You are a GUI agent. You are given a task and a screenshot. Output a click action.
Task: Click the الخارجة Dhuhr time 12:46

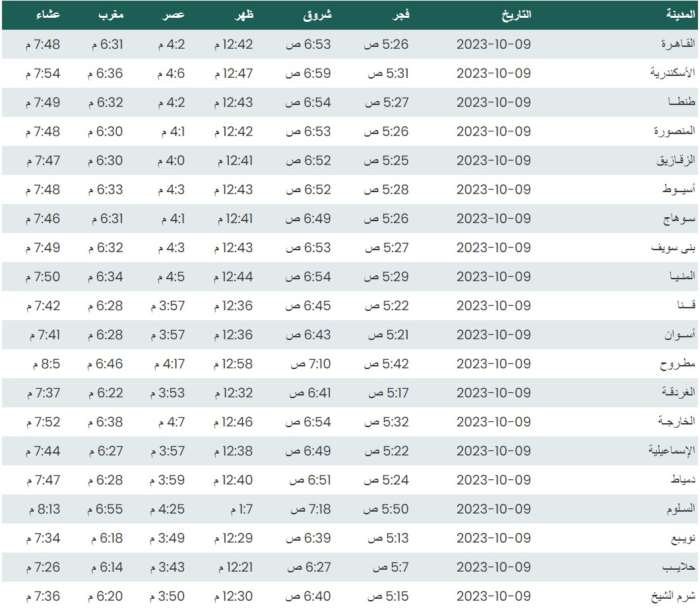(x=234, y=422)
